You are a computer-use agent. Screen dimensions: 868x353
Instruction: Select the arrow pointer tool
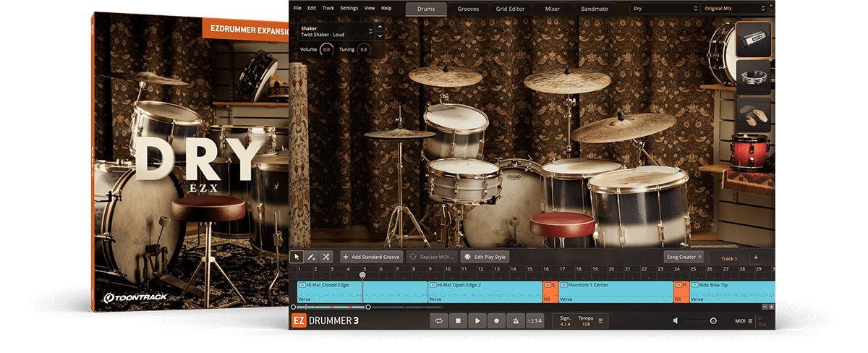297,257
